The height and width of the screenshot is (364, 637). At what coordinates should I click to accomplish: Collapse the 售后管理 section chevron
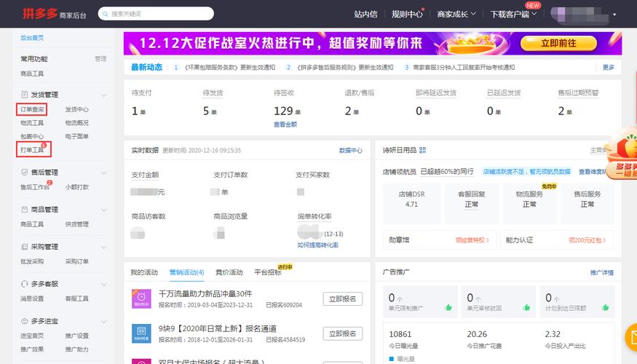click(x=104, y=173)
